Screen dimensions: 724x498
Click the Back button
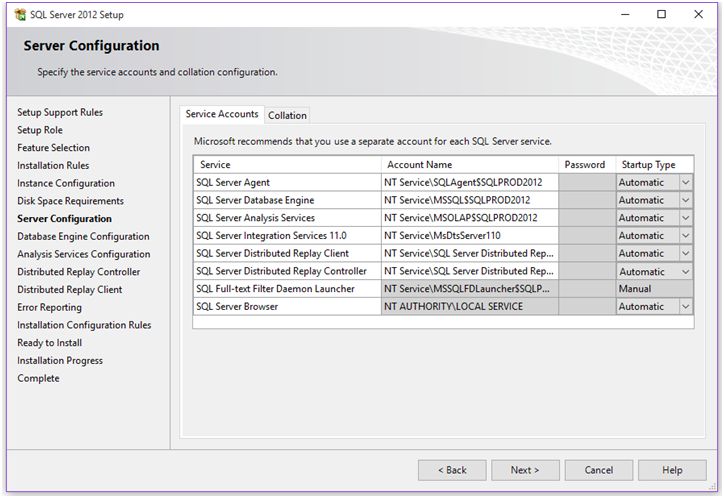[x=452, y=470]
